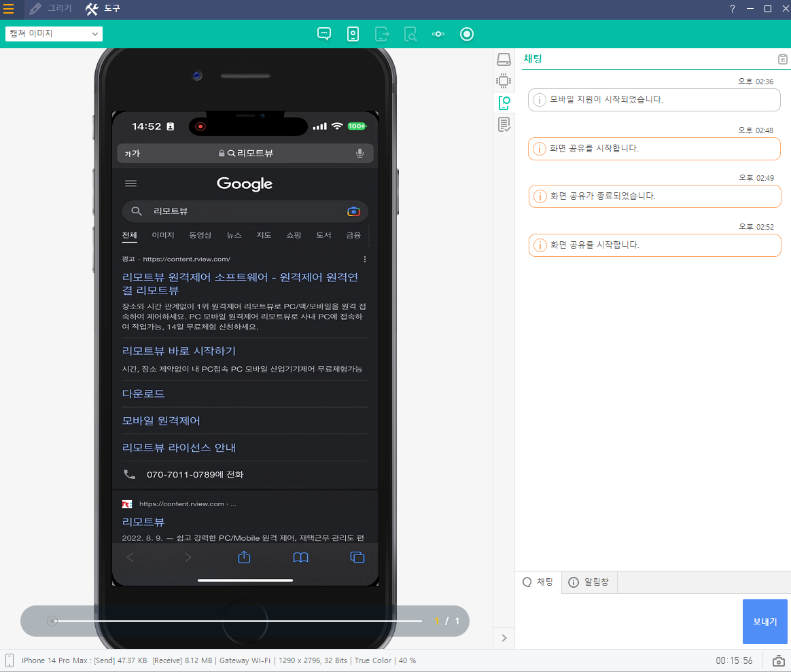
Task: Click the chat bubble toolbar icon
Action: tap(324, 34)
